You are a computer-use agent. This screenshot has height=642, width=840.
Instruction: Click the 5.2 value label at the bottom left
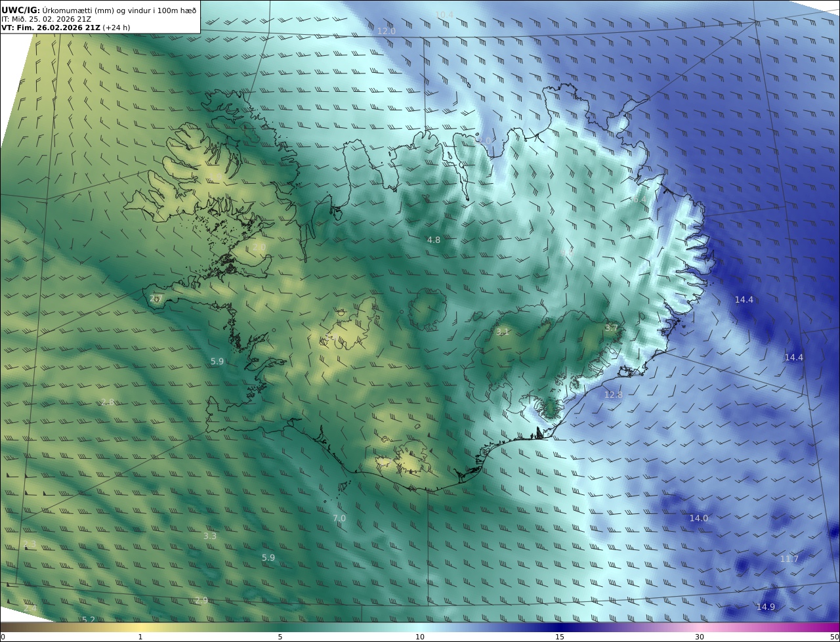[89, 620]
